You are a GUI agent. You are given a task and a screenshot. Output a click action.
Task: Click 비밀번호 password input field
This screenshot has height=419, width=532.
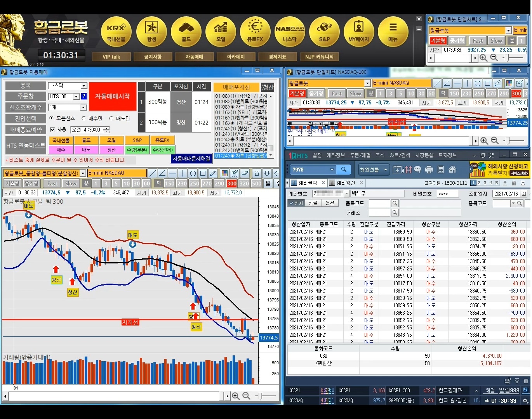447,194
